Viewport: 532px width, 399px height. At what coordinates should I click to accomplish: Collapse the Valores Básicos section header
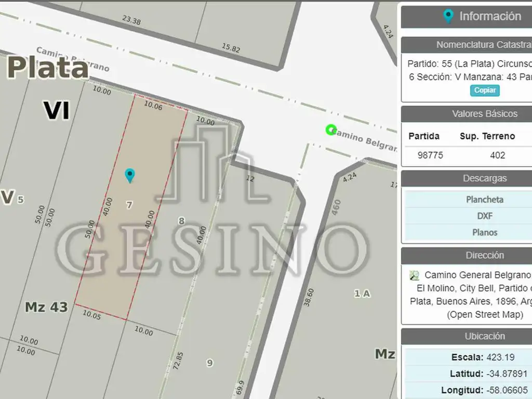[x=484, y=114]
